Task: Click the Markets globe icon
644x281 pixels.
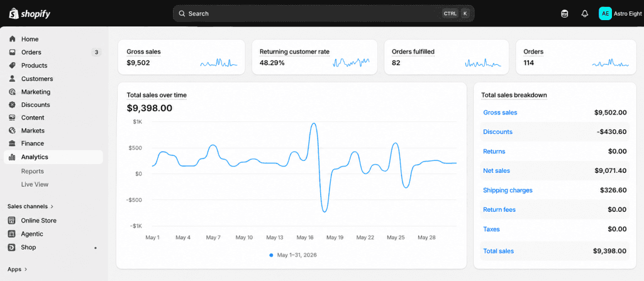Action: click(13, 131)
